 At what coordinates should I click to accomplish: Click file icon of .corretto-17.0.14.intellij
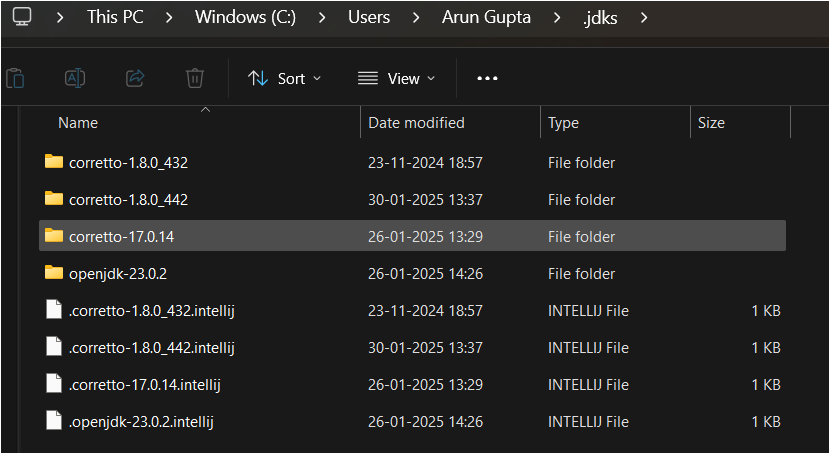[54, 384]
